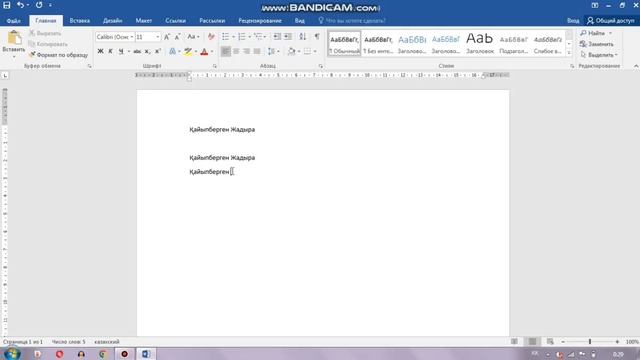Increase paragraph indent
This screenshot has height=360, width=640.
(288, 37)
